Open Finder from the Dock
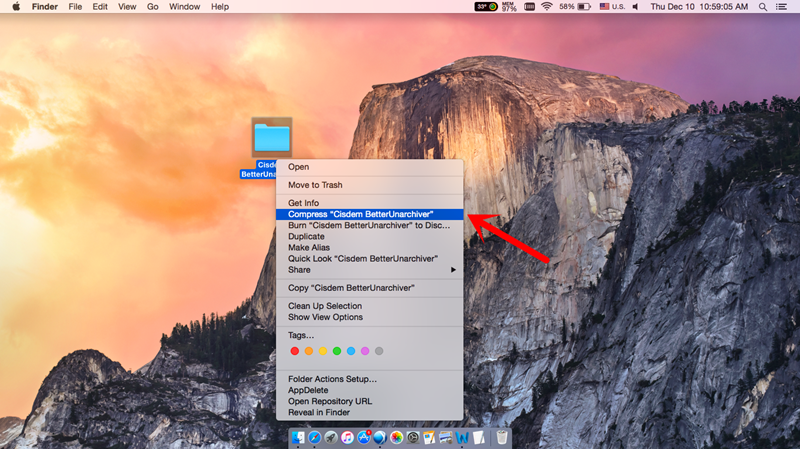Screen dimensions: 800x449 point(298,437)
